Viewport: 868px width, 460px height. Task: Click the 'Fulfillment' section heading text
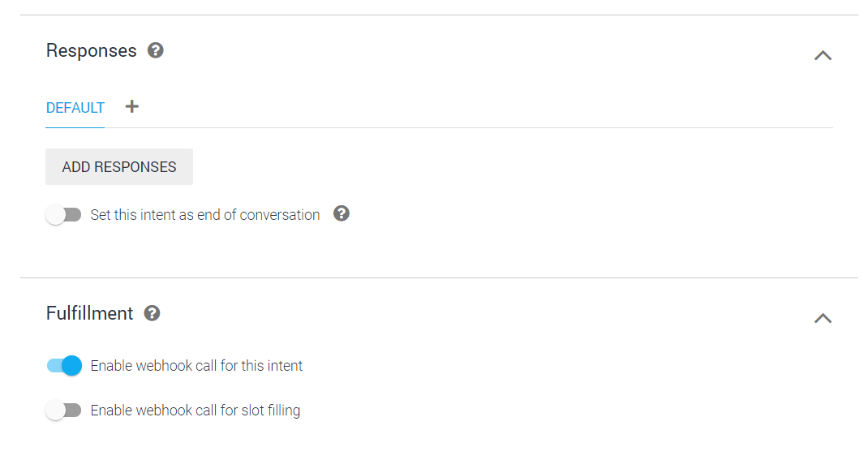pyautogui.click(x=89, y=313)
